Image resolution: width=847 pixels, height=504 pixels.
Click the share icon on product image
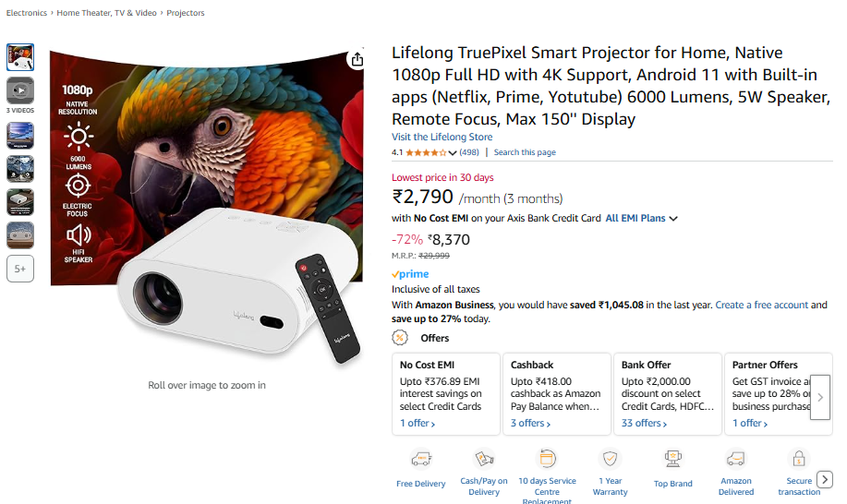tap(357, 60)
